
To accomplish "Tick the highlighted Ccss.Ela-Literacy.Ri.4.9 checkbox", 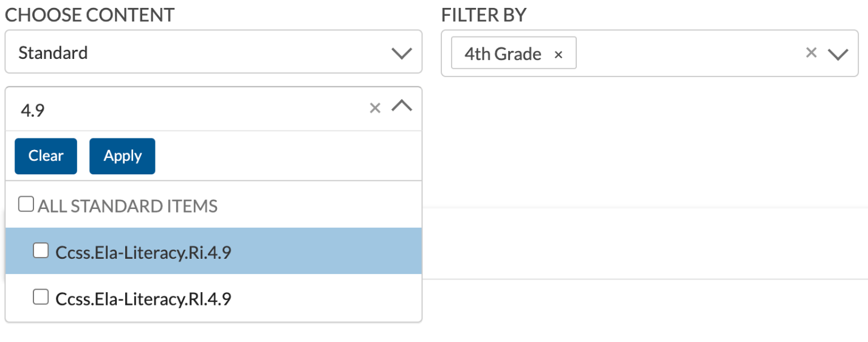I will coord(41,250).
